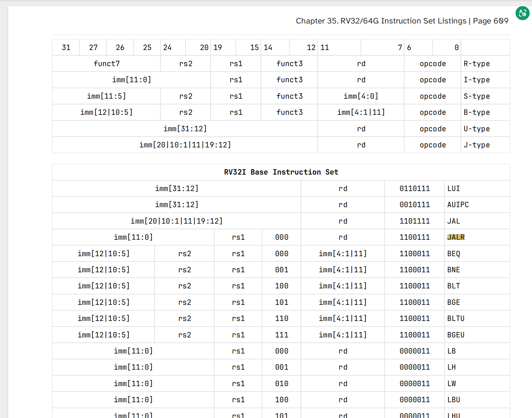Click the LW instruction name

point(451,383)
